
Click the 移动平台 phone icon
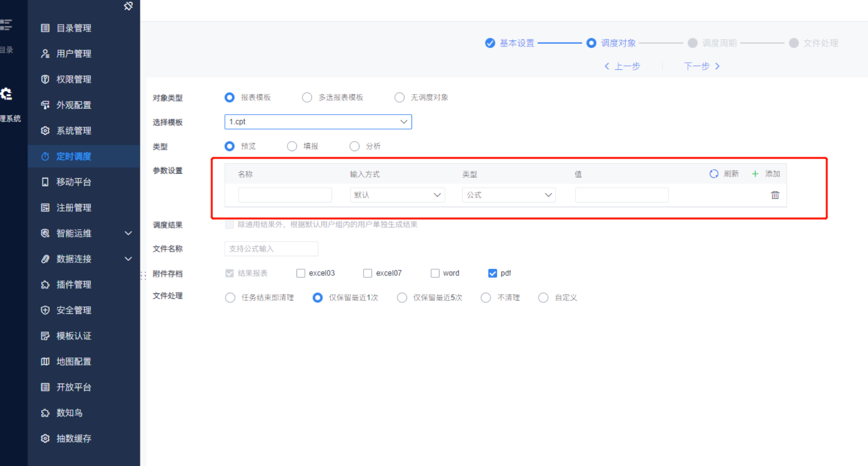pyautogui.click(x=45, y=182)
